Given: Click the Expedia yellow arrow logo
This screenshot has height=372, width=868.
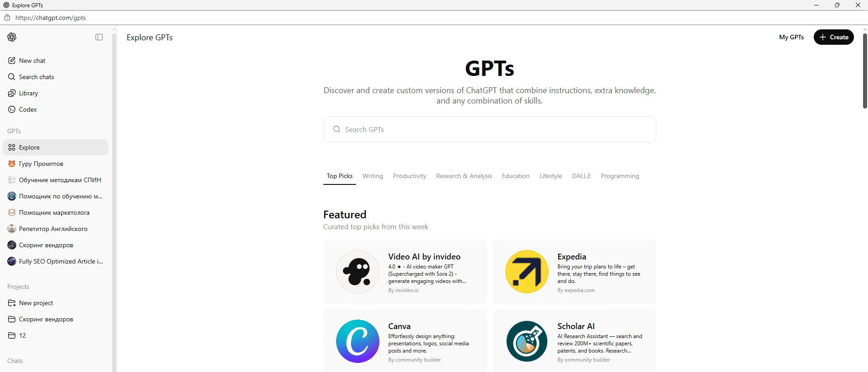Looking at the screenshot, I should (x=526, y=272).
